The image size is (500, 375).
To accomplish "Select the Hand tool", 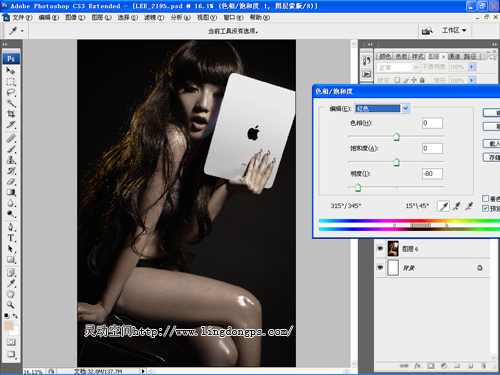I will click(x=11, y=294).
